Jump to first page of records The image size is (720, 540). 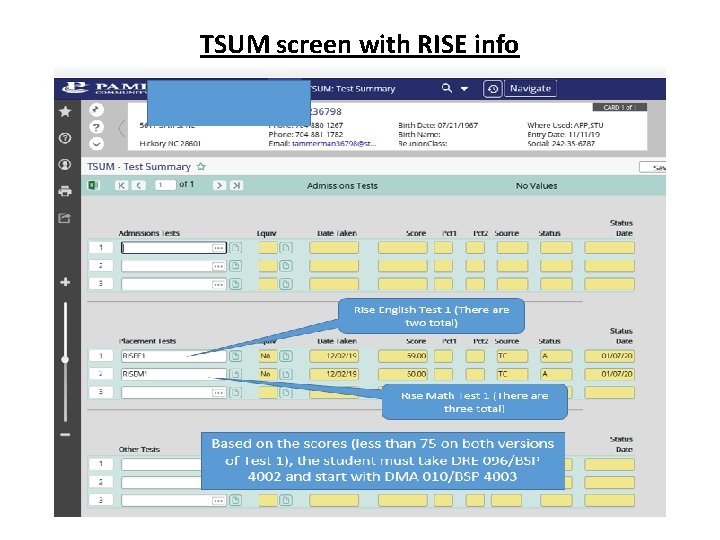[121, 185]
